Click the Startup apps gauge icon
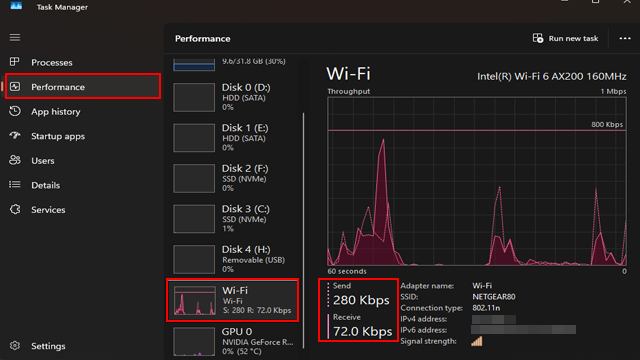 click(15, 136)
